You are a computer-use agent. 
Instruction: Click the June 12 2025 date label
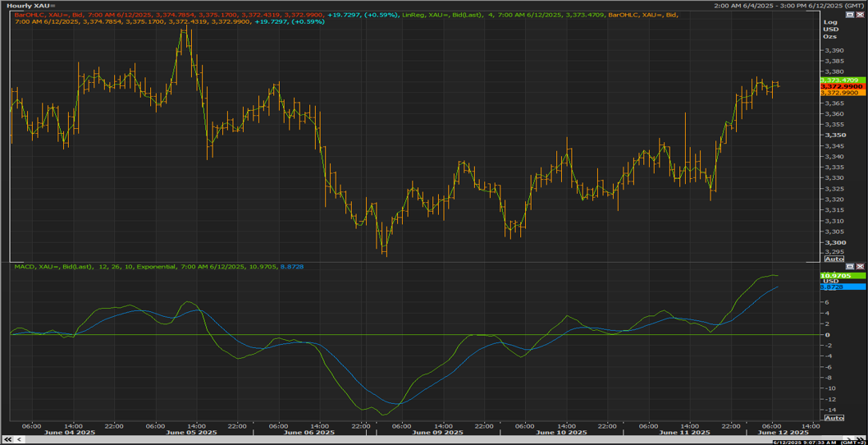783,432
